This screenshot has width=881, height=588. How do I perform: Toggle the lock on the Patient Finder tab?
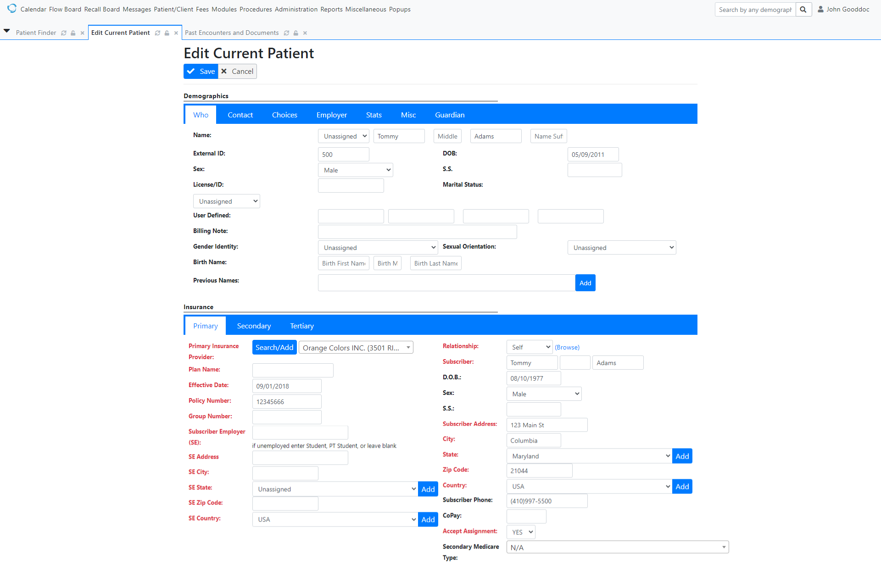tap(73, 33)
